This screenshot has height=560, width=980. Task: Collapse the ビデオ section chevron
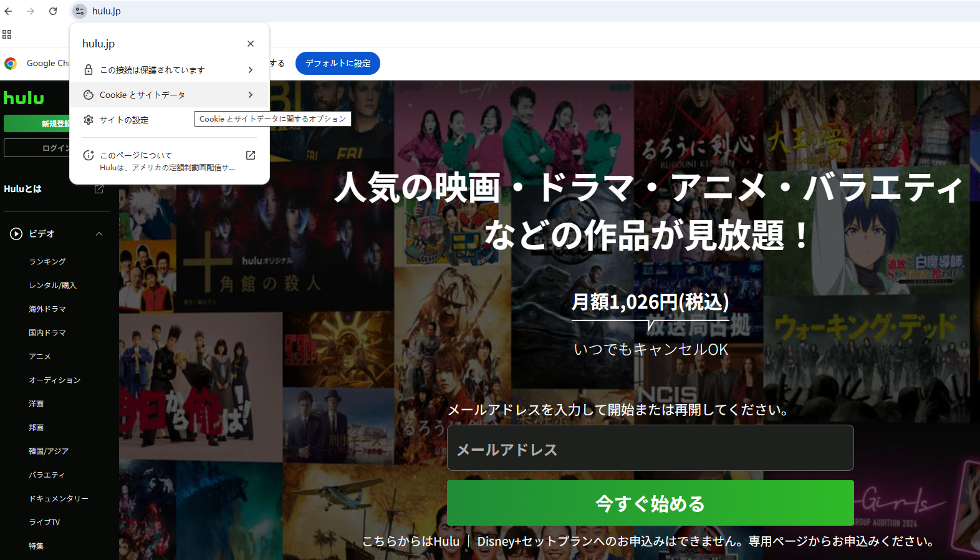pyautogui.click(x=99, y=234)
